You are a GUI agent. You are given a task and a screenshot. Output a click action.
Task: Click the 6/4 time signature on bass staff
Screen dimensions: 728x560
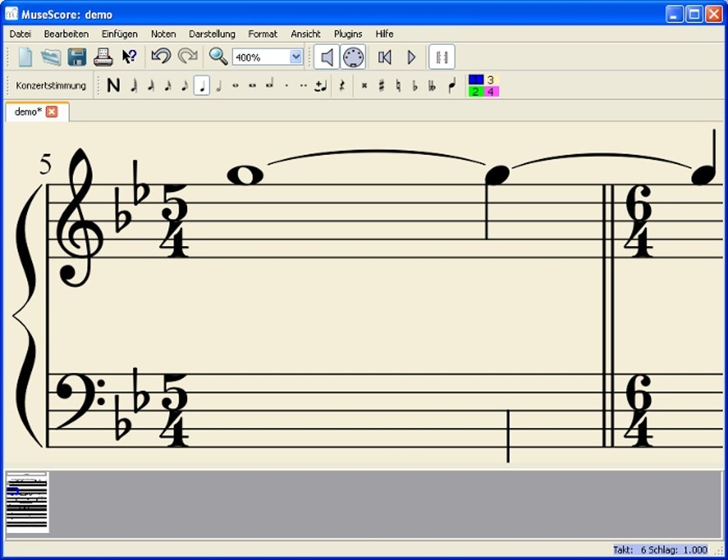[639, 410]
